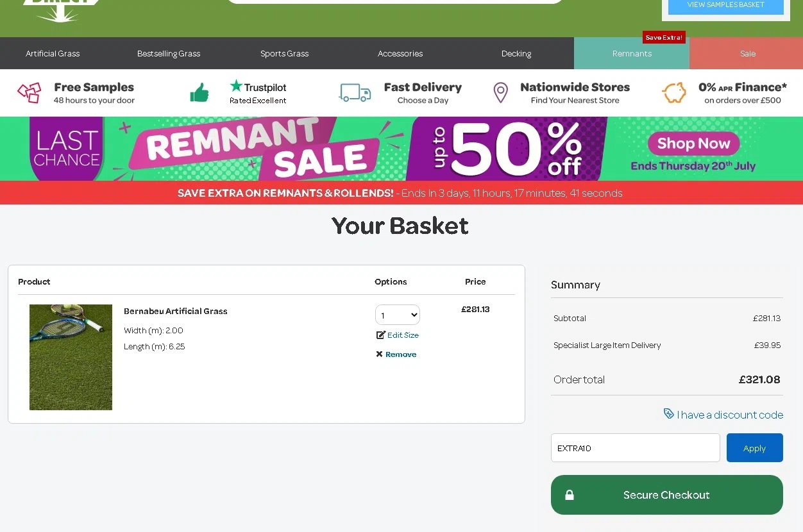
Task: Click the Remove X icon
Action: pyautogui.click(x=379, y=354)
